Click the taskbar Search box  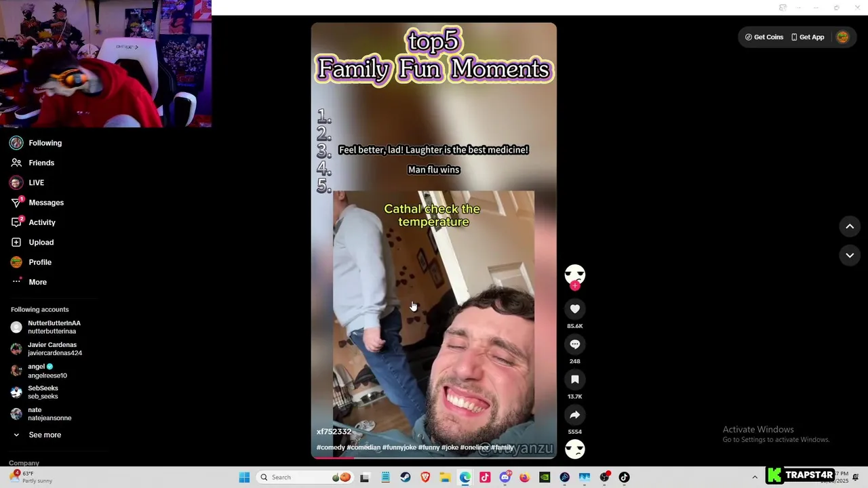[x=305, y=477]
